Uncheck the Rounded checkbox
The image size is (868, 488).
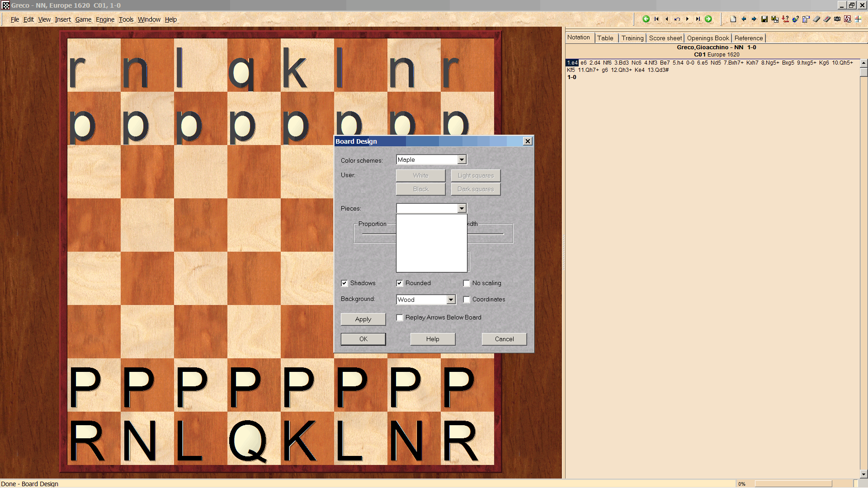[x=400, y=283]
